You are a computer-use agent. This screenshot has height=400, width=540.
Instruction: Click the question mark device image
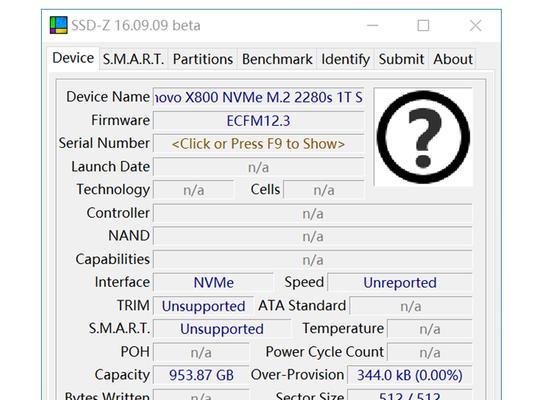[423, 137]
